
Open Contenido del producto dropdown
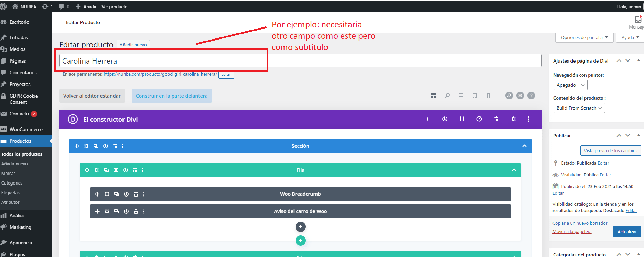coord(579,108)
